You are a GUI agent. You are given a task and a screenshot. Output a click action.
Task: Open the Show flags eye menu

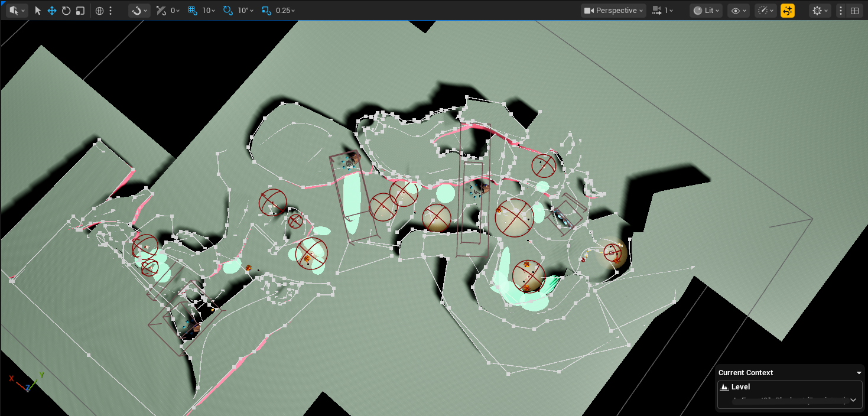click(738, 11)
